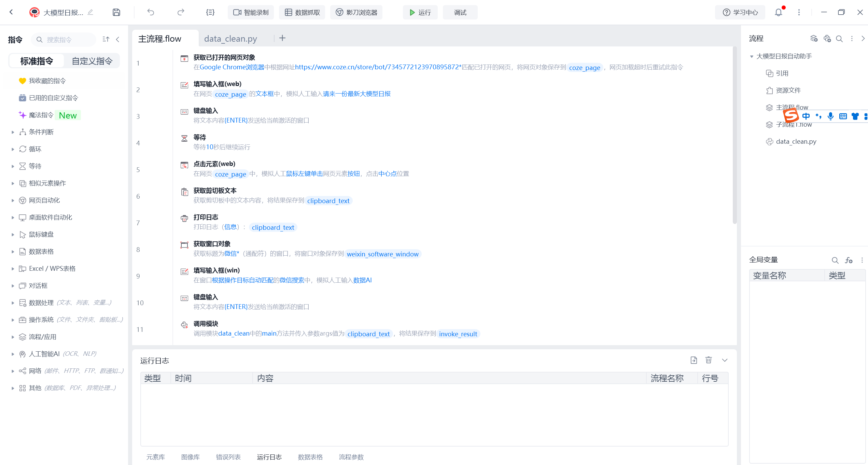
Task: Click the 运行 button
Action: pos(420,12)
